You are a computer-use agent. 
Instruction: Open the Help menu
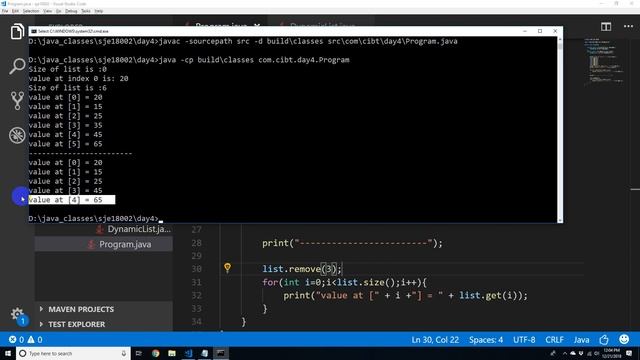[99, 11]
